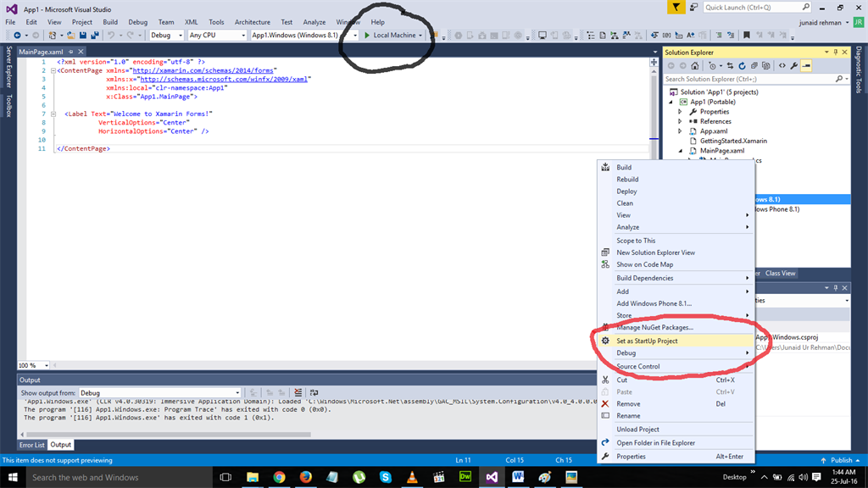Click the Save All toolbar icon
Screen dimensions: 868x488
pos(95,36)
